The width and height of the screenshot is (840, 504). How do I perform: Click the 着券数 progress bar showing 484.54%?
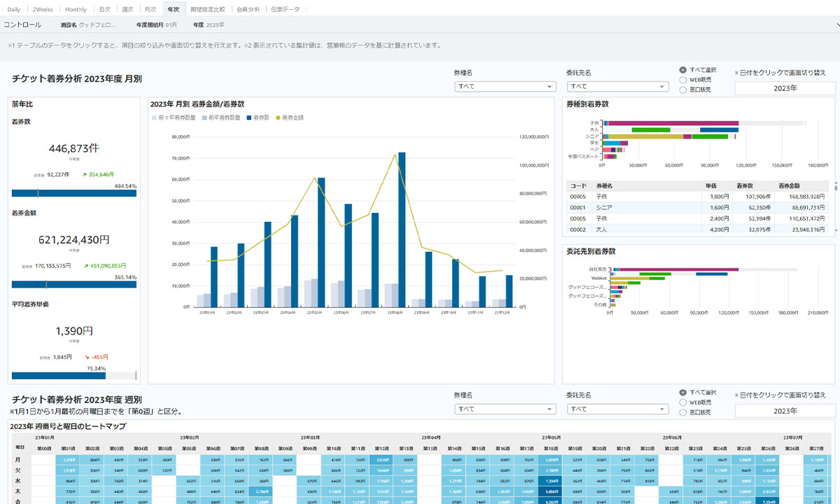(73, 193)
